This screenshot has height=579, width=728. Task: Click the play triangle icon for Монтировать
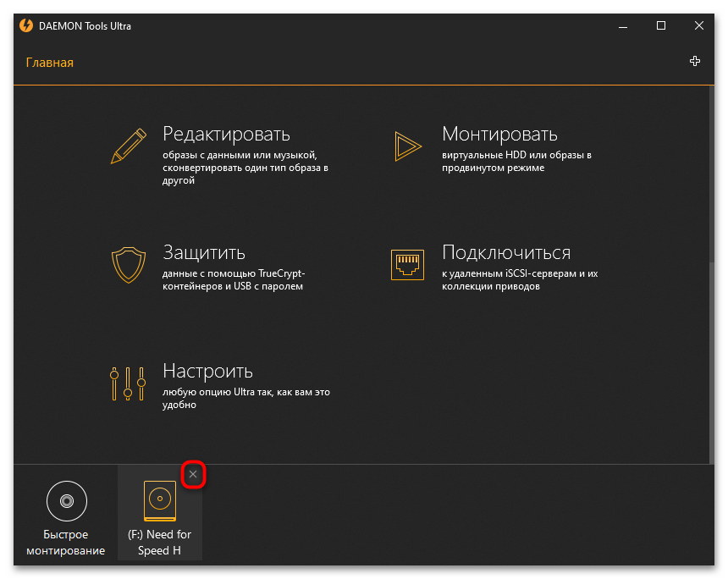pyautogui.click(x=408, y=146)
